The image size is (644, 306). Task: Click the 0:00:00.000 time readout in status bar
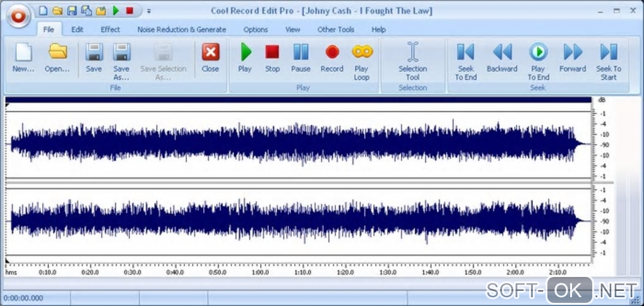(23, 298)
